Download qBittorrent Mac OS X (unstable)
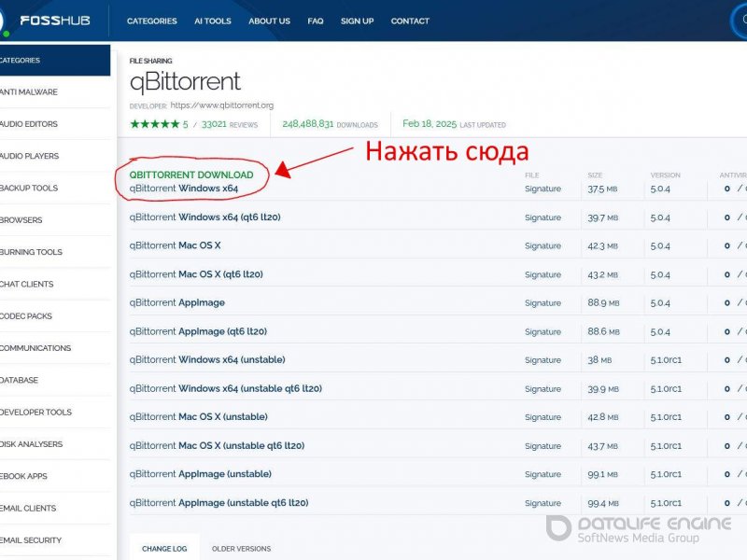The height and width of the screenshot is (560, 747). [199, 416]
